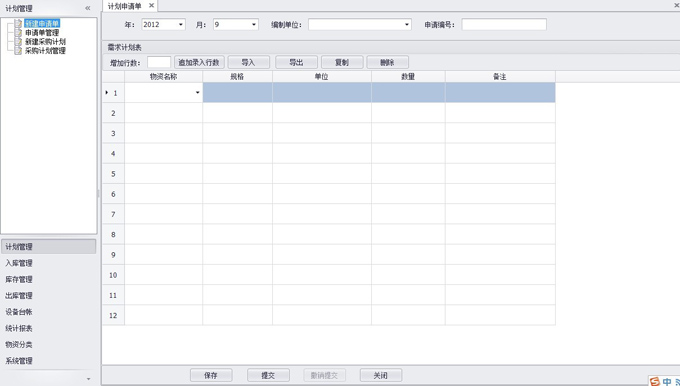Click 单位 column header
This screenshot has height=386, width=680.
pyautogui.click(x=321, y=77)
